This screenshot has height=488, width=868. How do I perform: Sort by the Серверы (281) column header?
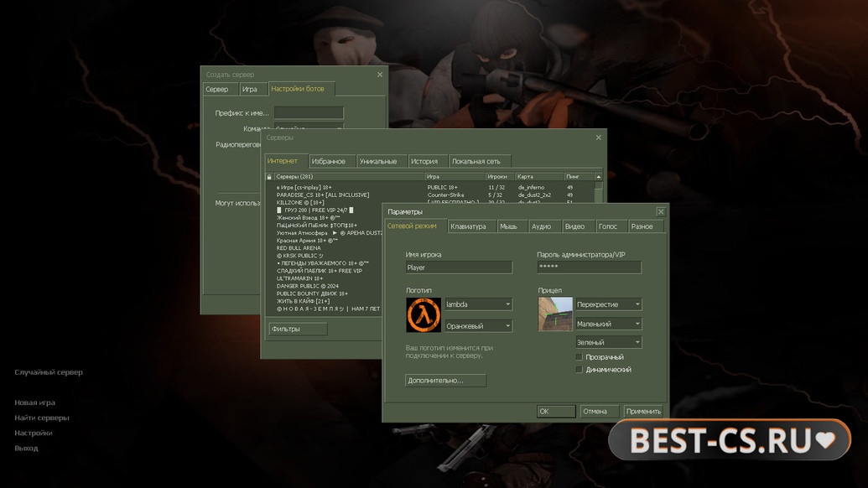click(349, 177)
